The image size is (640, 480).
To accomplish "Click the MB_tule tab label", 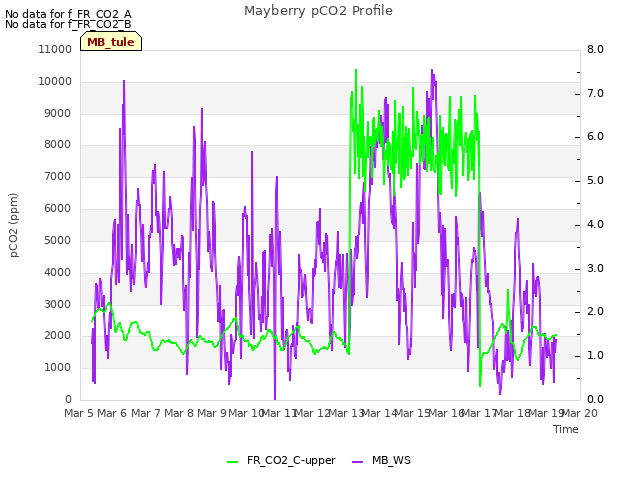I will pos(111,42).
